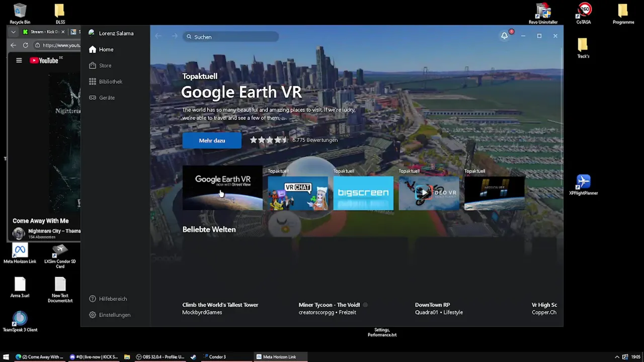Image resolution: width=644 pixels, height=362 pixels.
Task: Click the back arrow in Meta Horizon Link
Action: [x=158, y=36]
